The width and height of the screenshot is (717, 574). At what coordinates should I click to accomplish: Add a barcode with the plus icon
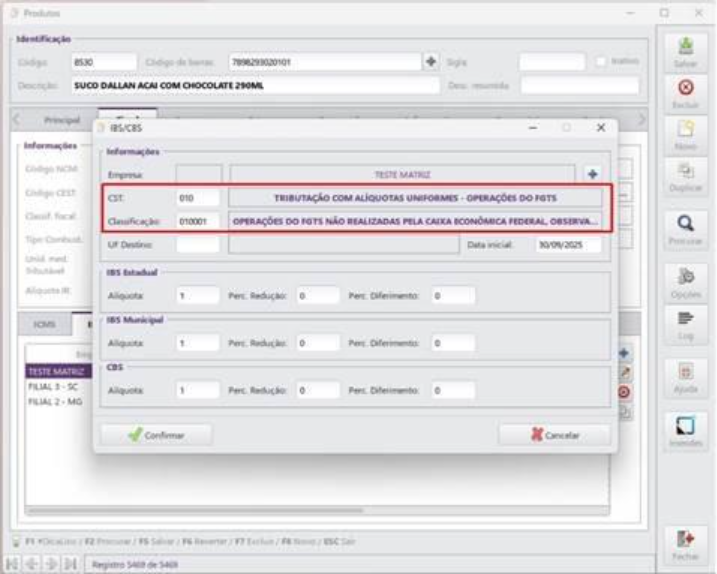coord(430,61)
